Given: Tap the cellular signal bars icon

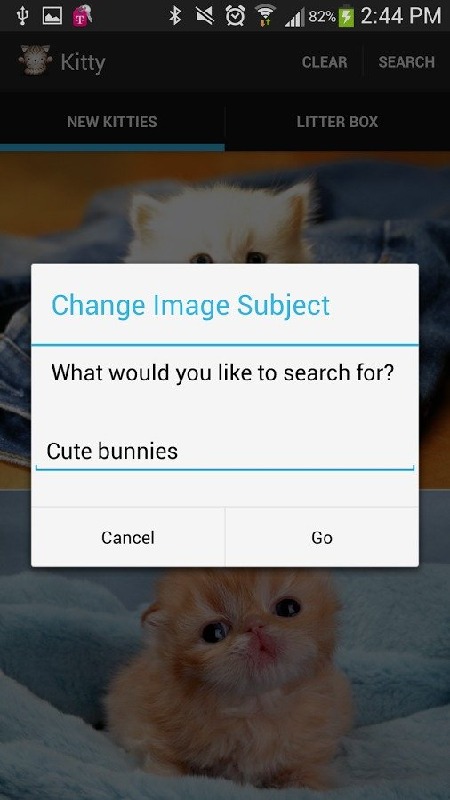Looking at the screenshot, I should [x=294, y=18].
